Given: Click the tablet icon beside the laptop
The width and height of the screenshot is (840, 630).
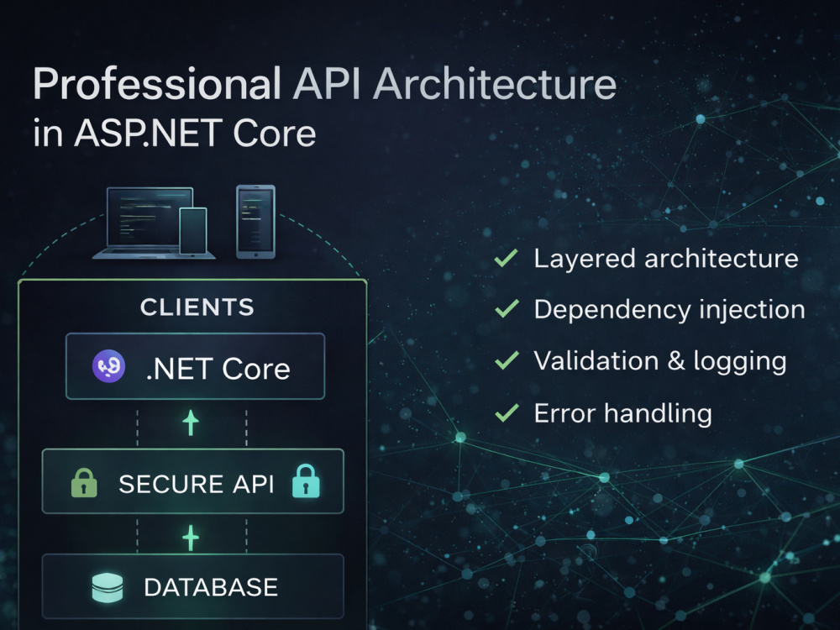Looking at the screenshot, I should [193, 231].
